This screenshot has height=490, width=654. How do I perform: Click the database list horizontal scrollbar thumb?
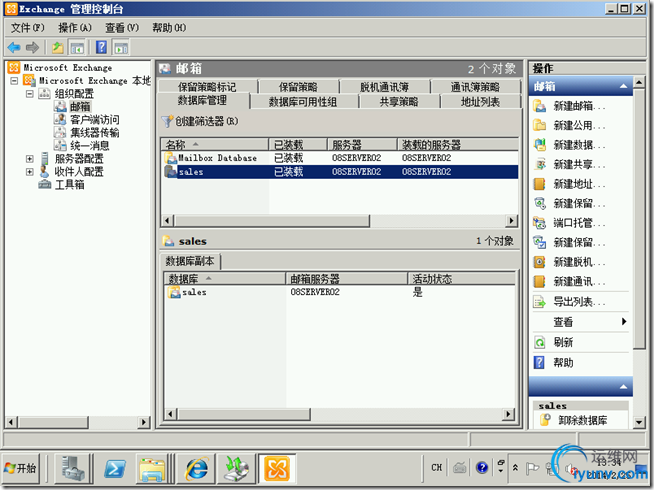click(272, 221)
